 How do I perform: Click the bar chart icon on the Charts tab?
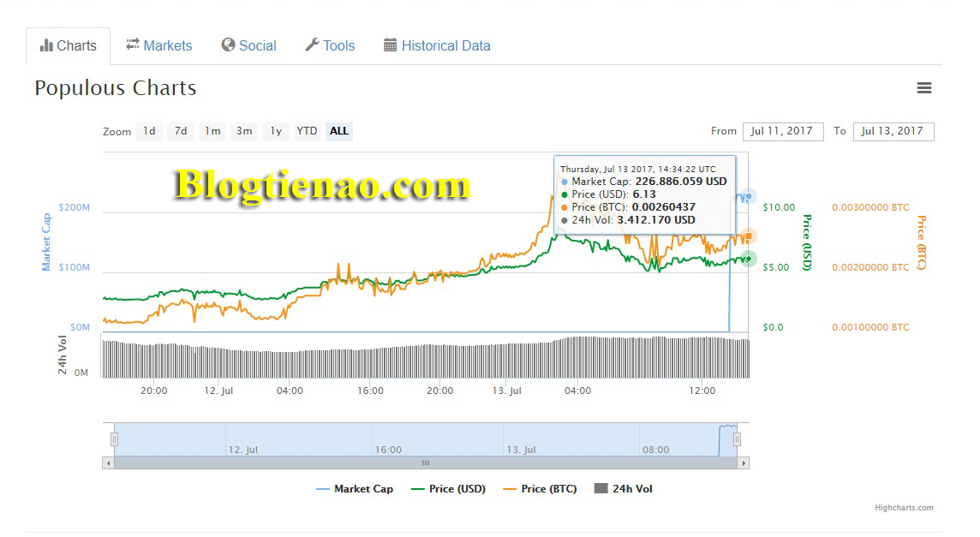(46, 45)
